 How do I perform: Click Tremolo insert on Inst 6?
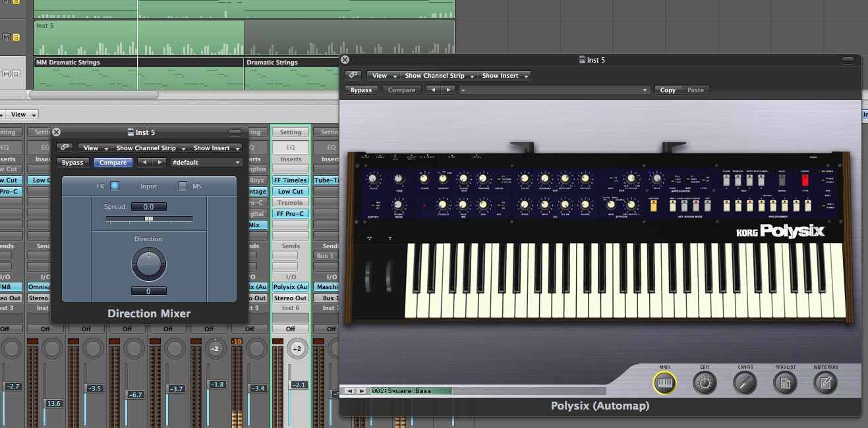[x=291, y=202]
